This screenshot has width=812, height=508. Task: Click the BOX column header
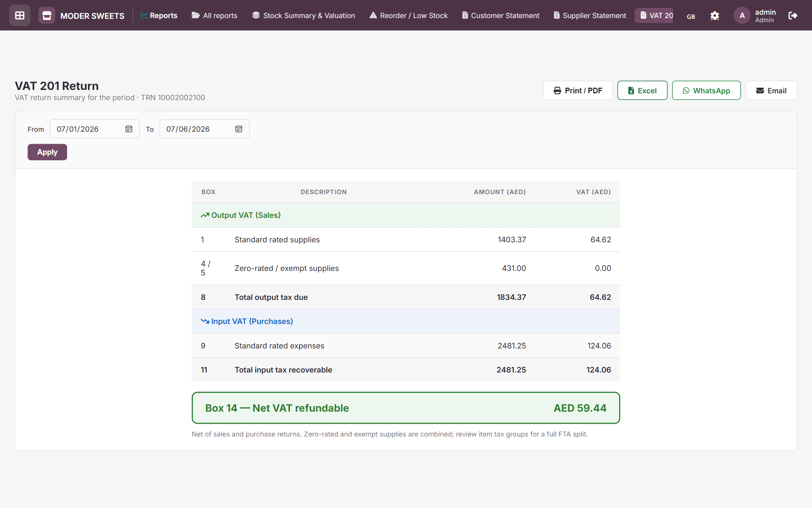tap(208, 192)
